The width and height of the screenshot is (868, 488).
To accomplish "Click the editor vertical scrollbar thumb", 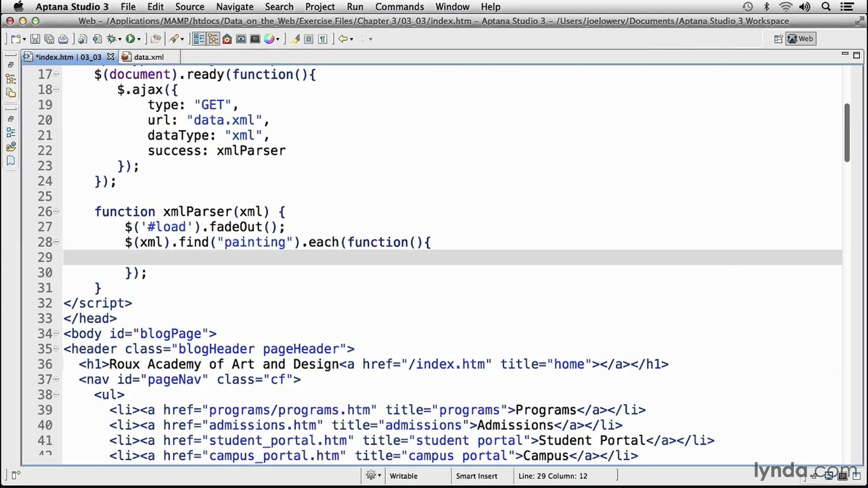I will 847,132.
